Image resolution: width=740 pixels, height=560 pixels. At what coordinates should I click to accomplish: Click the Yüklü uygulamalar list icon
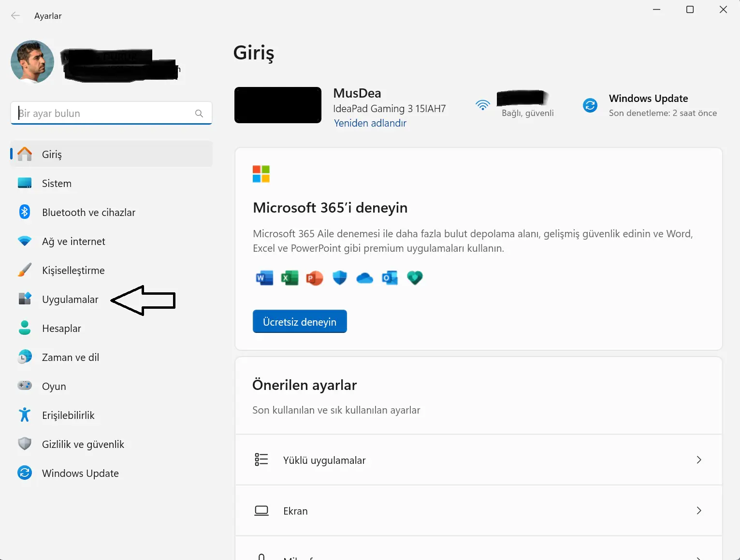261,459
